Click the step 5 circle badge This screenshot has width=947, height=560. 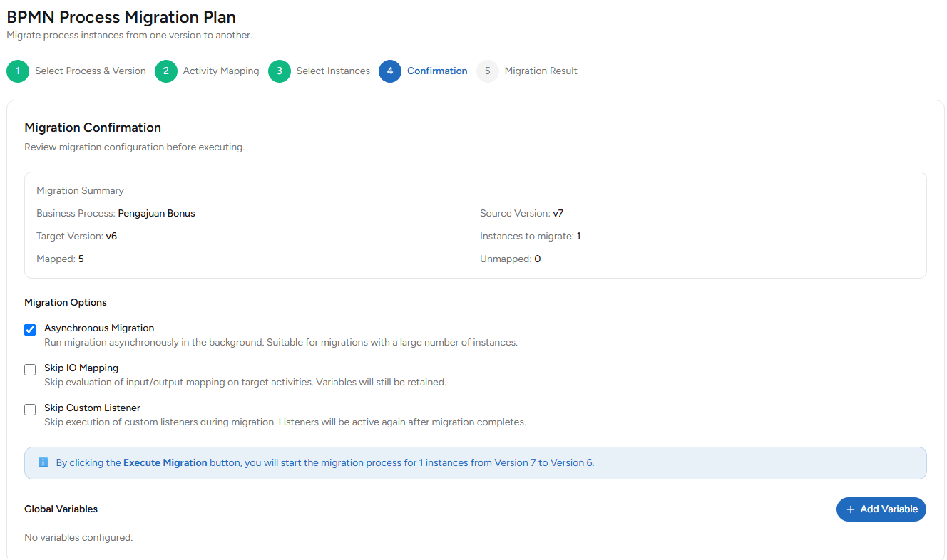[x=488, y=71]
